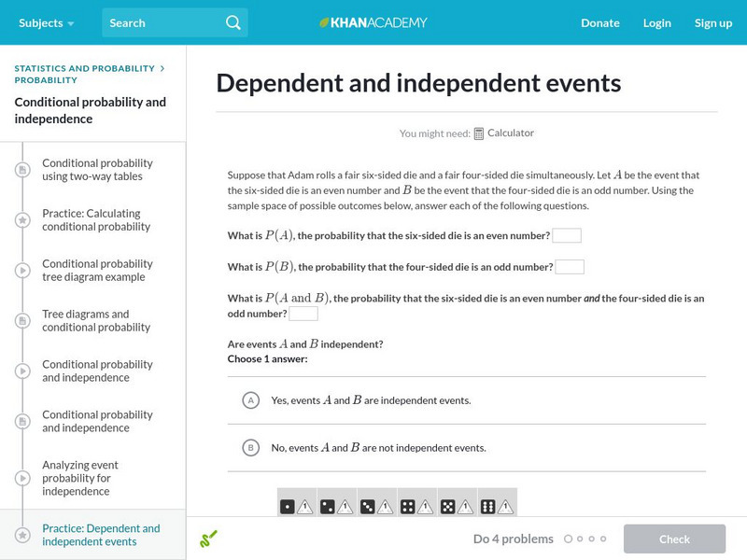
Task: Open the Calculator icon
Action: (479, 133)
